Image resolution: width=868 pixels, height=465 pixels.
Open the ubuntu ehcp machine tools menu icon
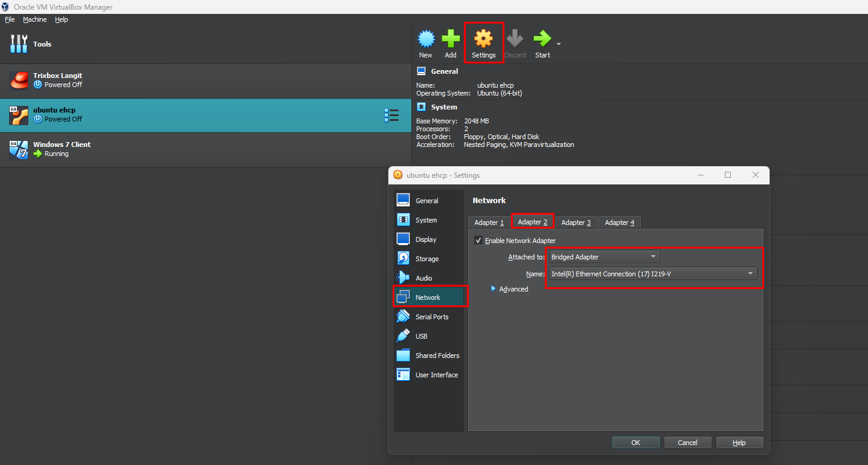pyautogui.click(x=391, y=115)
